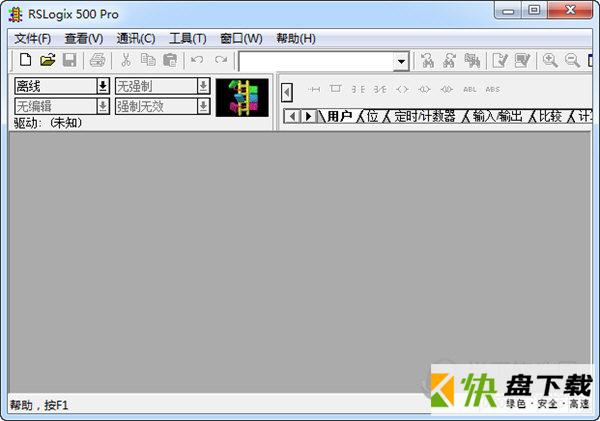Screen dimensions: 600x421
Task: Zoom out with the magnifier minus icon
Action: point(572,60)
